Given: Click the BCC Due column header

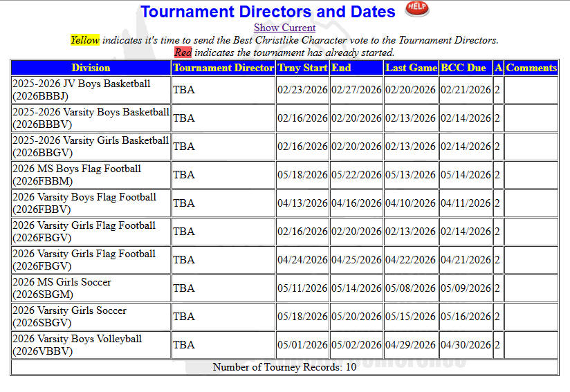Looking at the screenshot, I should coord(466,68).
